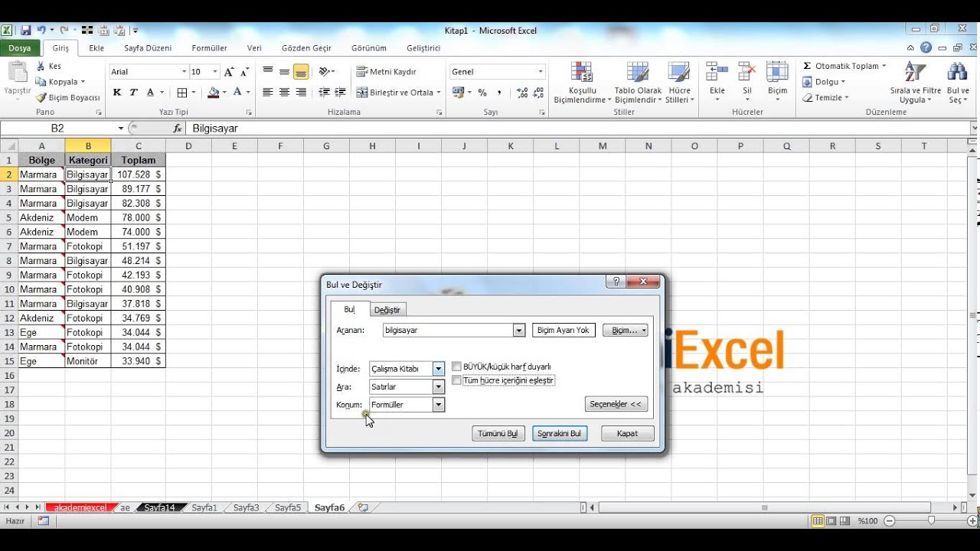Click the Biçim Ayarı Yok preview box

click(563, 331)
